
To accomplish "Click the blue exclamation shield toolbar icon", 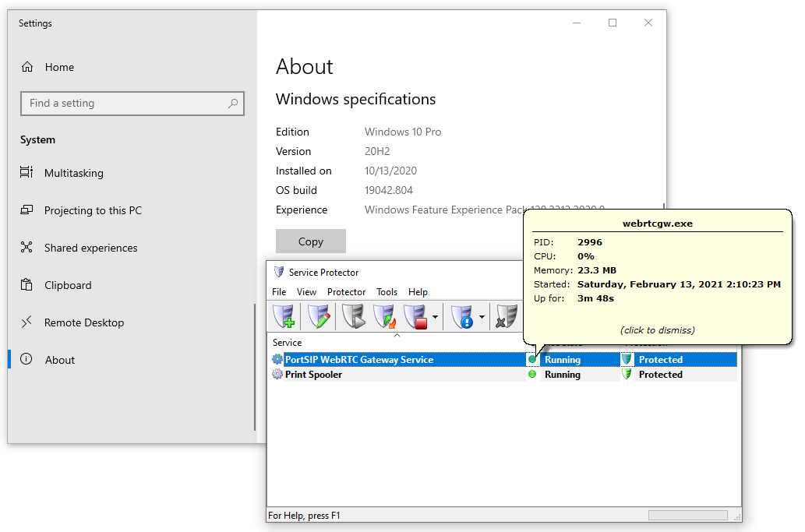I will coord(462,316).
